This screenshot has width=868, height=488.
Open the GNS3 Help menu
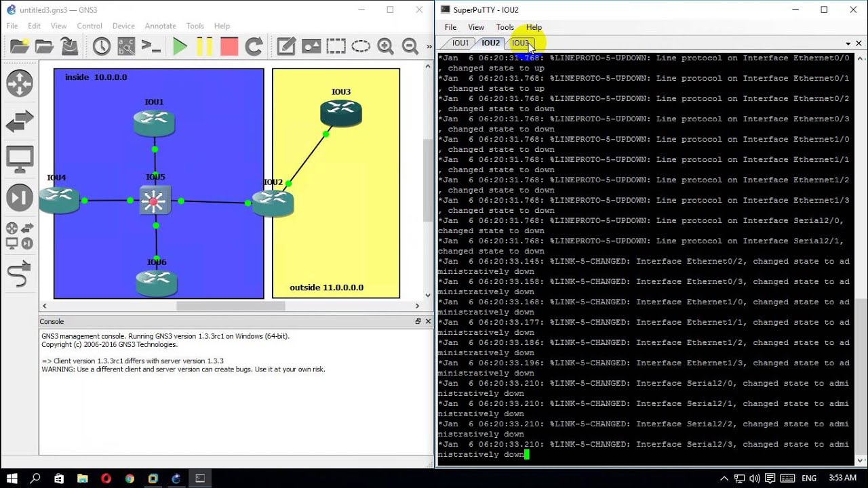tap(222, 26)
